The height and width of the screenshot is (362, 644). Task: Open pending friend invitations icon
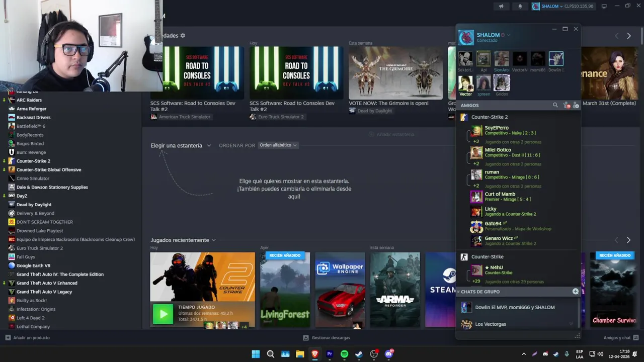(x=567, y=105)
